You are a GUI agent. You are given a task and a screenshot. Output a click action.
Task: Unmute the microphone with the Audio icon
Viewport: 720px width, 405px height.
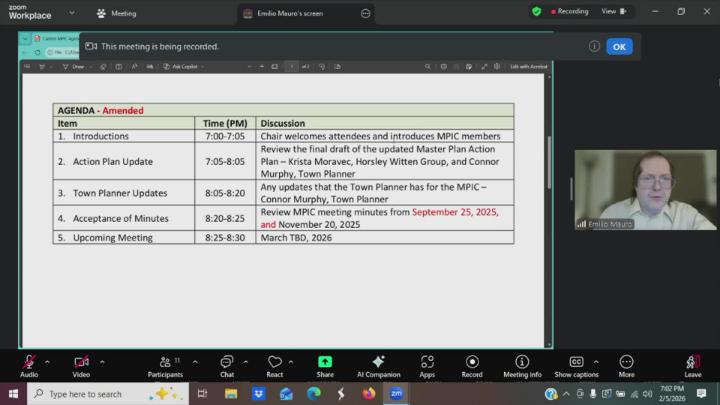coord(29,362)
